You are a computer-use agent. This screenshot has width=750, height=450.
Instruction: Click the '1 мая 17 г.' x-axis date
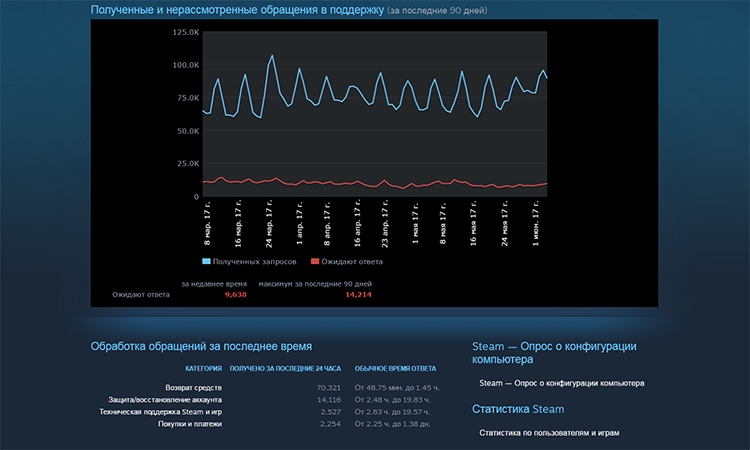click(x=415, y=223)
